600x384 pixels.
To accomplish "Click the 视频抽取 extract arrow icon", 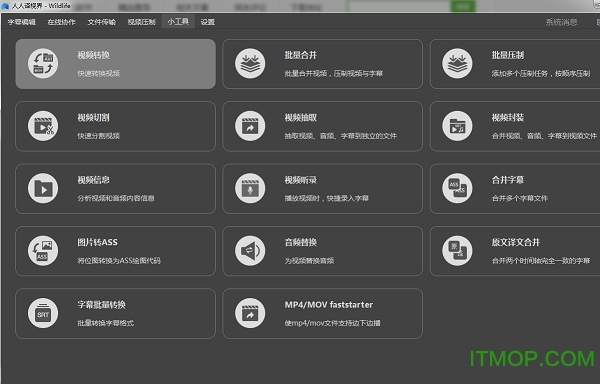I will click(250, 126).
